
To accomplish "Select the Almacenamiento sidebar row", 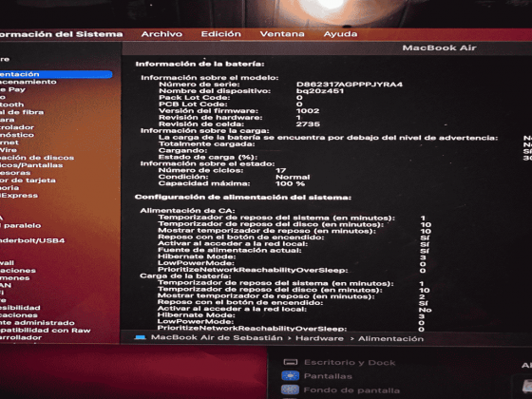I will tap(28, 82).
